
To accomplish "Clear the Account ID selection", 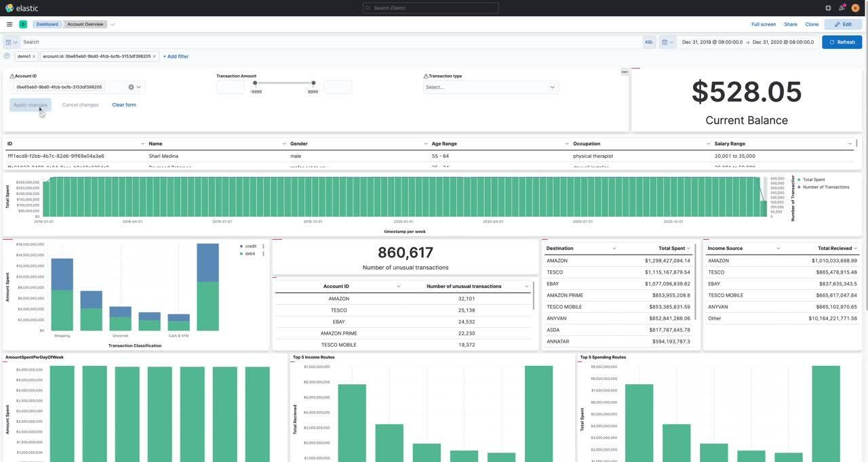I will click(131, 87).
